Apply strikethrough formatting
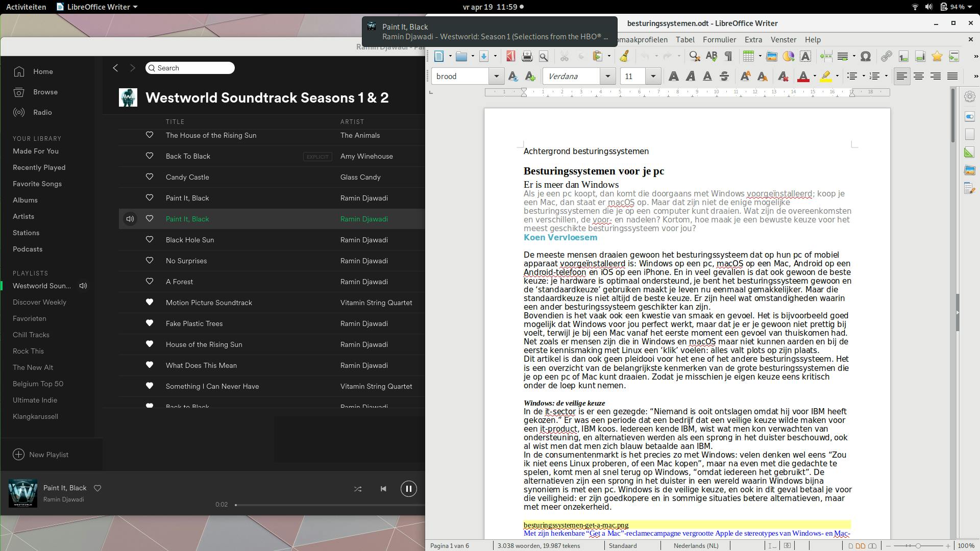980x551 pixels. pos(724,77)
